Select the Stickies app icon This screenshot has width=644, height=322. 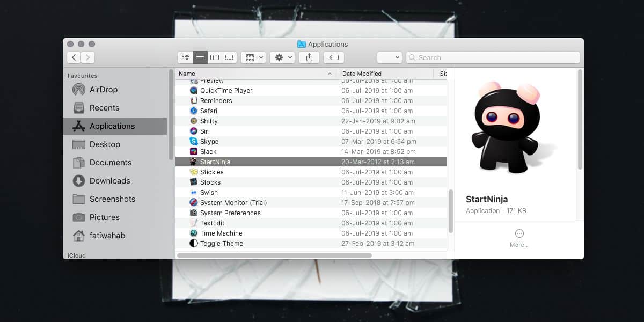tap(194, 172)
